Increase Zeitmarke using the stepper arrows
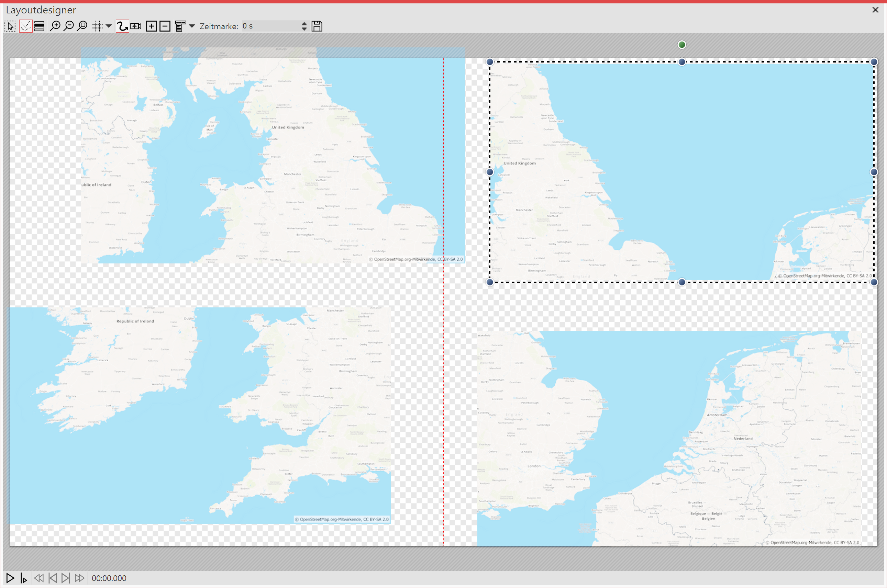This screenshot has height=588, width=887. click(304, 24)
